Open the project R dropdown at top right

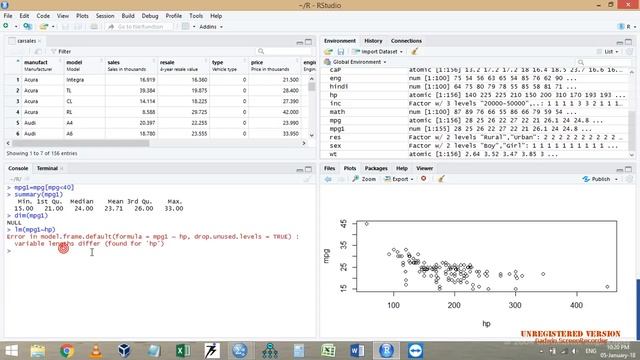click(x=627, y=27)
